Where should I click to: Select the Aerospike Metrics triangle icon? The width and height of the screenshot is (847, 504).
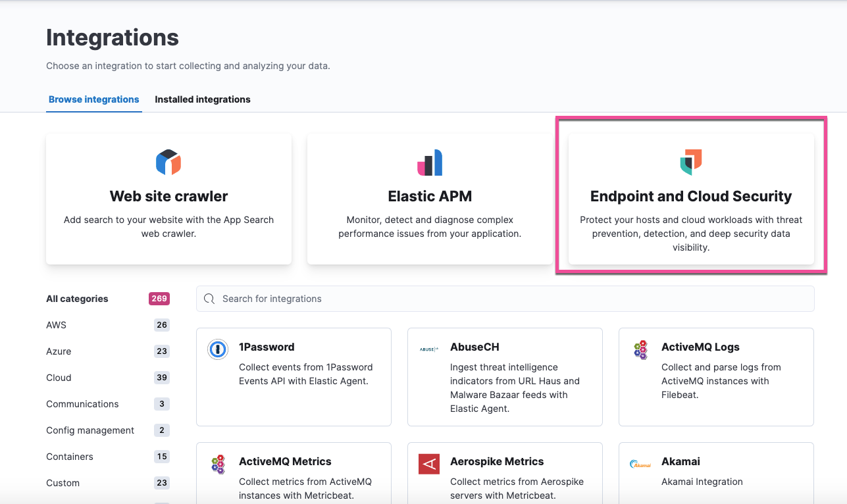(429, 464)
